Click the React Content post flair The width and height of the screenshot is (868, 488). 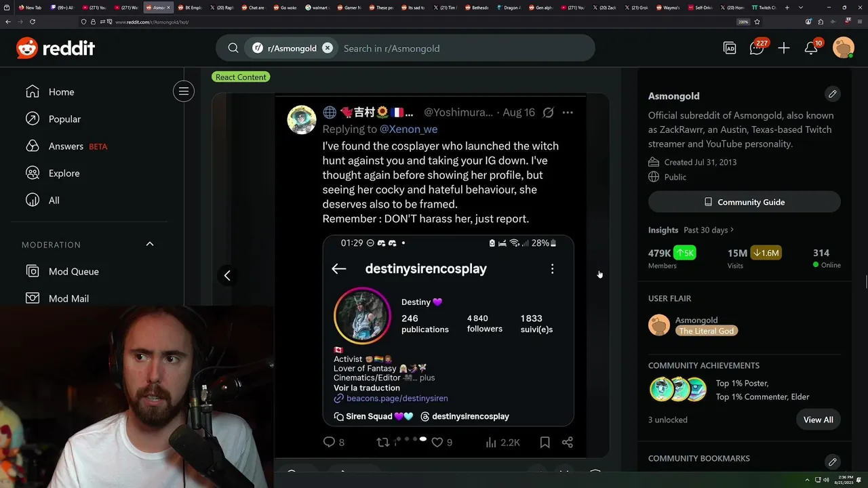(x=241, y=77)
